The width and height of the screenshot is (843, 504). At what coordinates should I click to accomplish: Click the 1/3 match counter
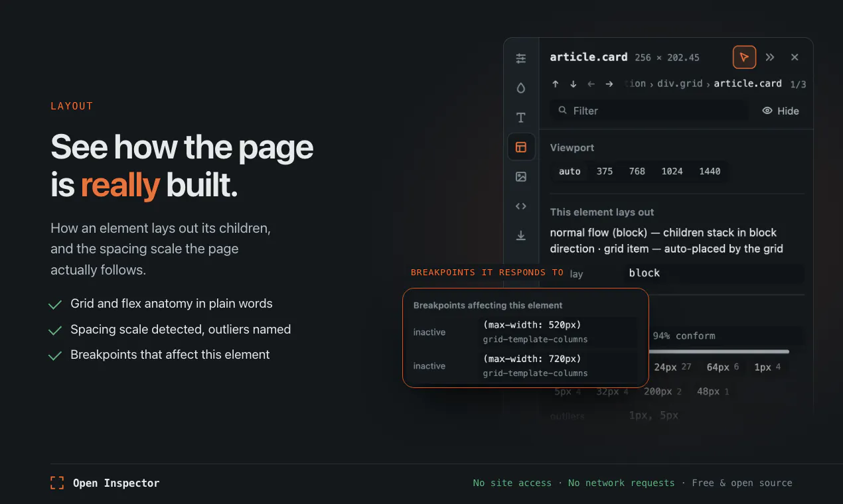click(798, 84)
